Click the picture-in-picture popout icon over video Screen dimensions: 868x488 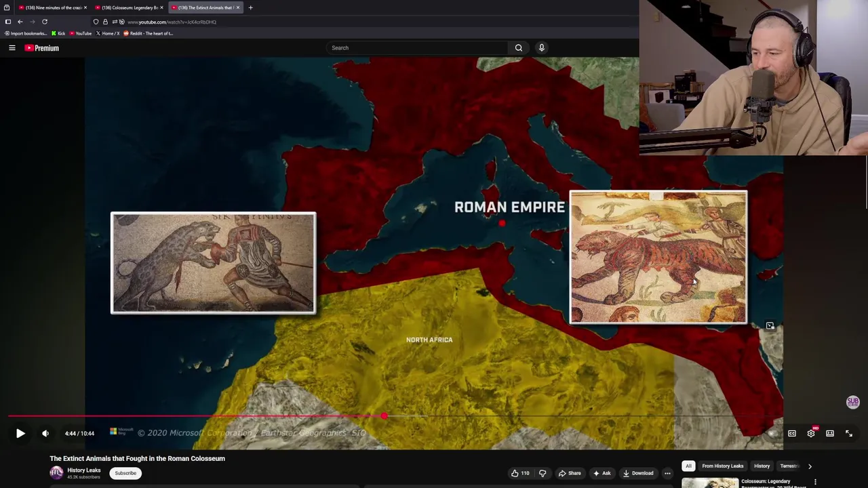(770, 326)
